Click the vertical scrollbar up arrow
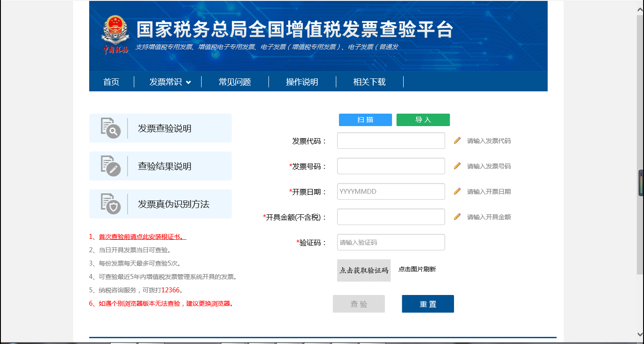Screen dimensions: 644x344 click(x=640, y=8)
